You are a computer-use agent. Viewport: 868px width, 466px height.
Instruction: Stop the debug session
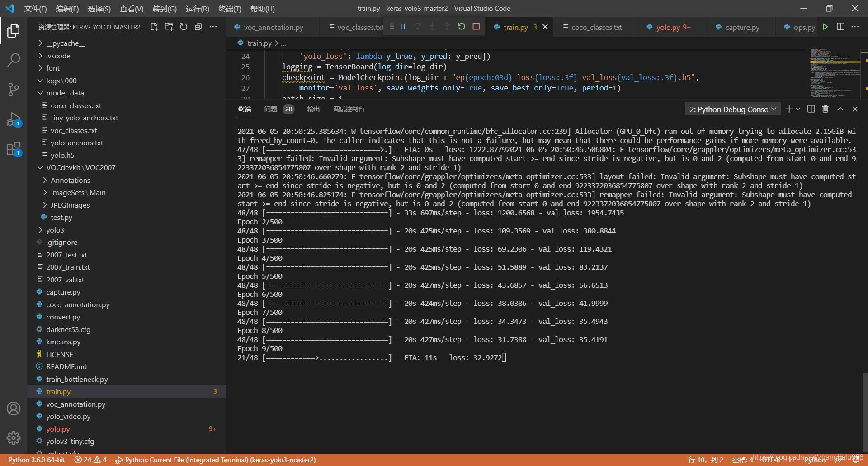(x=476, y=26)
